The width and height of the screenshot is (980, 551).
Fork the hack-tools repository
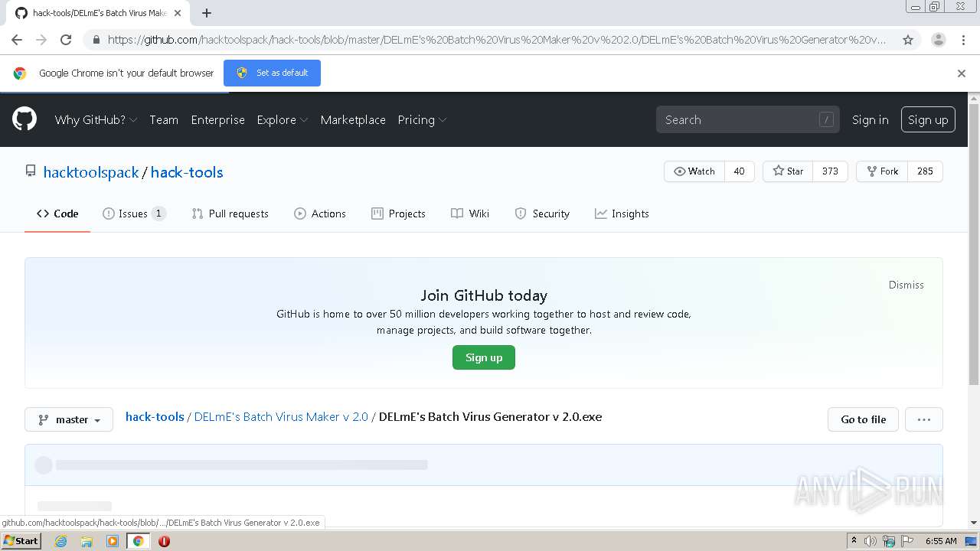pos(882,171)
